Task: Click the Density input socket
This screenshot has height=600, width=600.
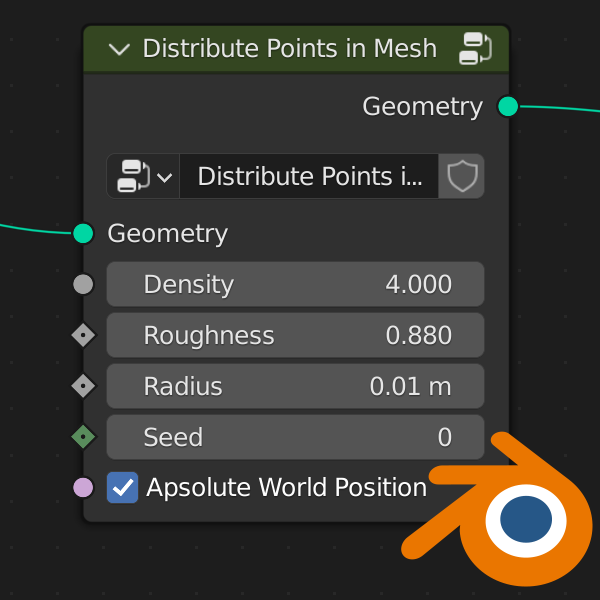Action: (x=83, y=284)
